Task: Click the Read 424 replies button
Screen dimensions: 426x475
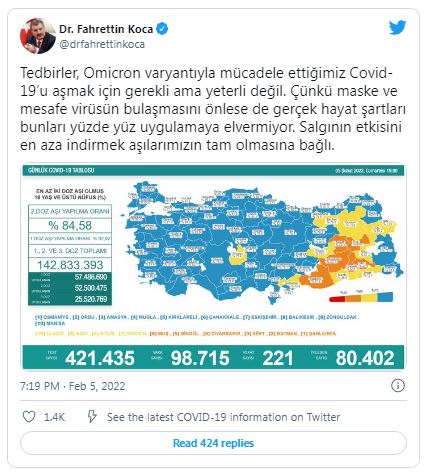Action: click(x=213, y=443)
